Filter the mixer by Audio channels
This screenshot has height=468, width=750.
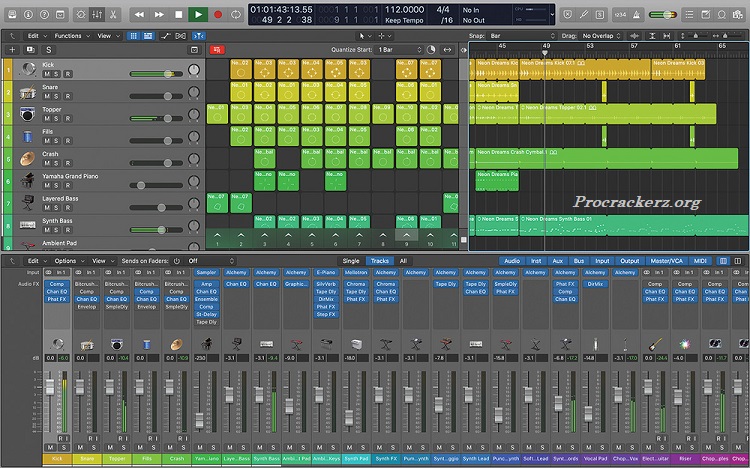512,261
